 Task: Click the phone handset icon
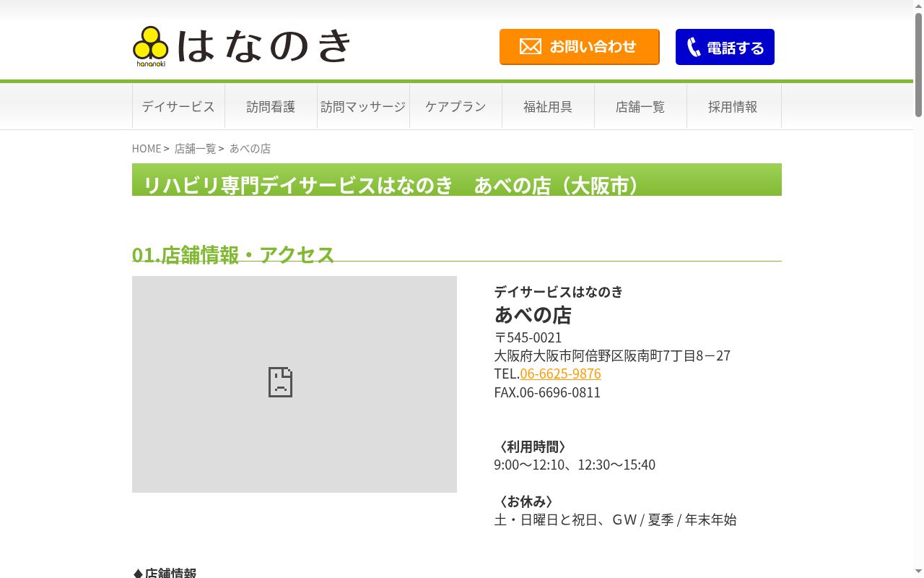point(694,47)
